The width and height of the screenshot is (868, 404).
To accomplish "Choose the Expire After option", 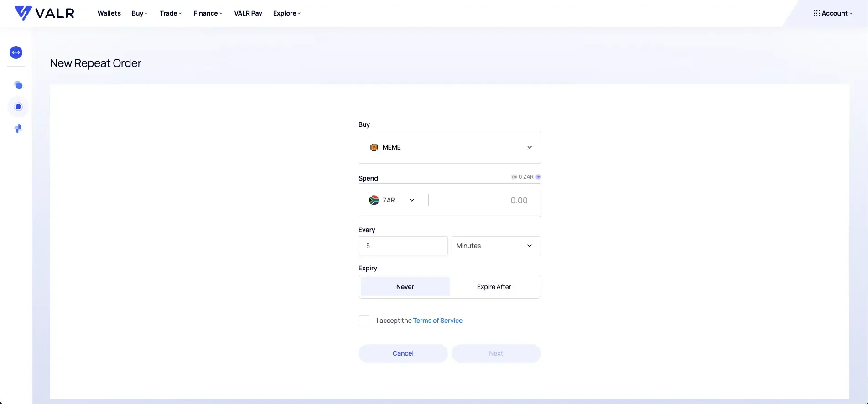I will (x=494, y=287).
